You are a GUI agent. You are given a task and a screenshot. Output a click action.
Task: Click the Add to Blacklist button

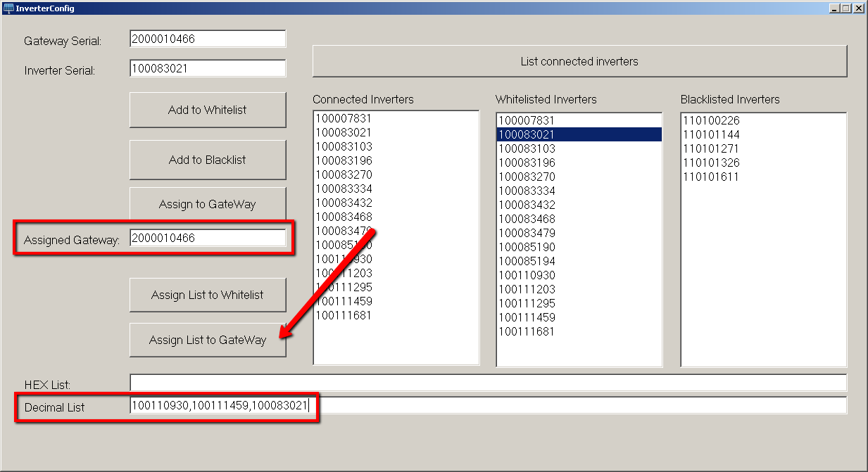click(208, 160)
